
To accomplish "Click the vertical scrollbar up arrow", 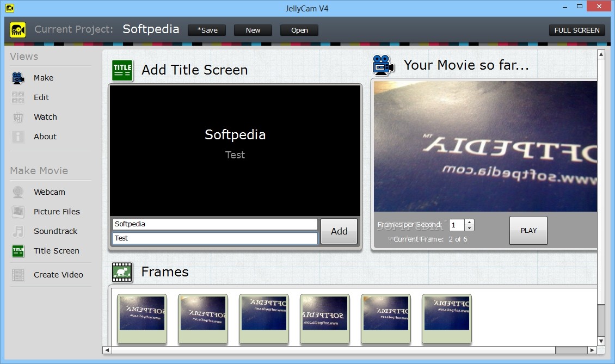I will [x=601, y=54].
